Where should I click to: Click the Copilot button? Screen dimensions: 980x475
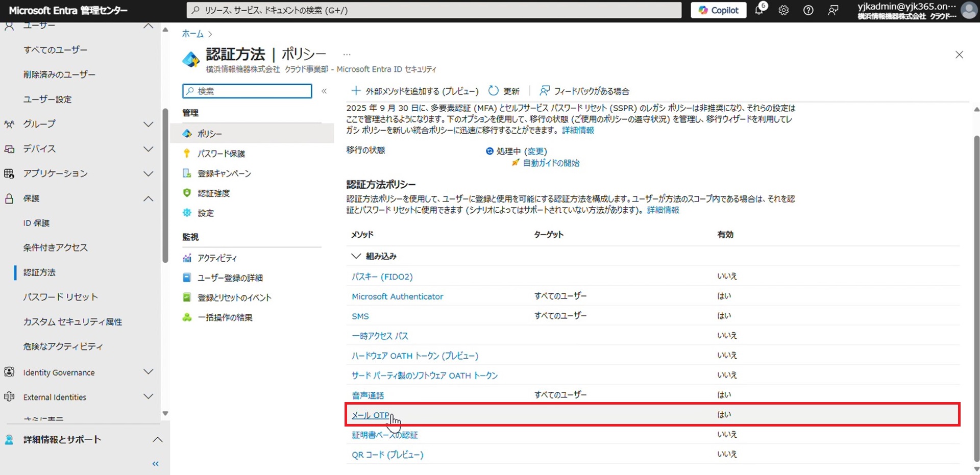click(x=718, y=10)
